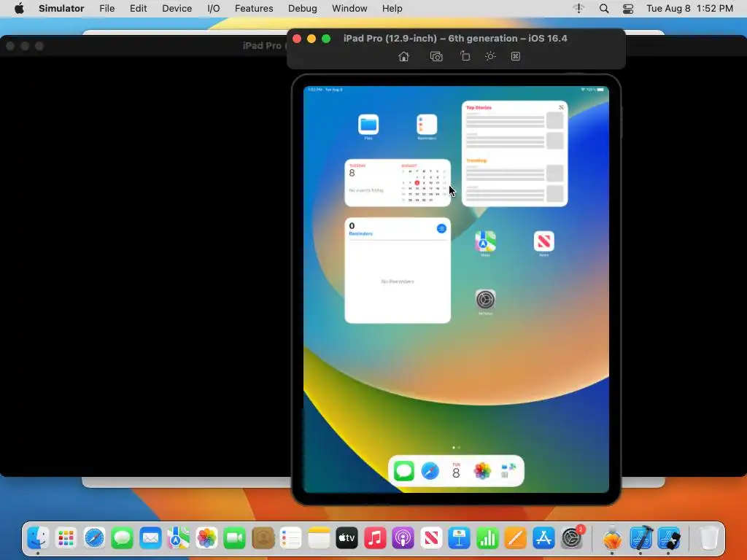Open Photos in the iPad dock

coord(482,471)
